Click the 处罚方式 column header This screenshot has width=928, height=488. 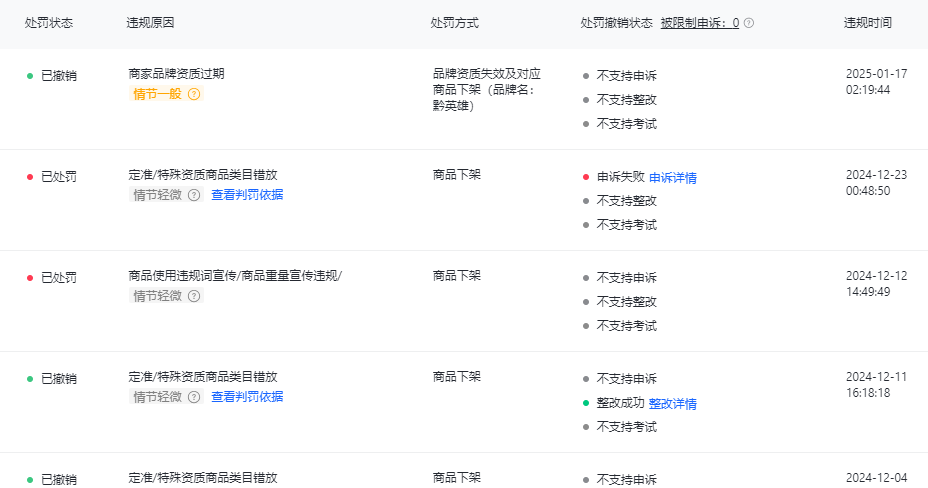tap(454, 23)
